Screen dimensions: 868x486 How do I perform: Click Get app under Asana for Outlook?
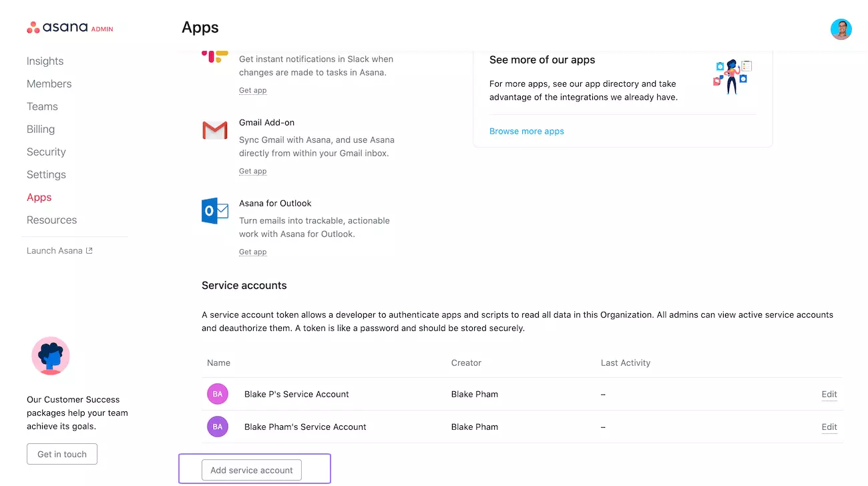(252, 252)
